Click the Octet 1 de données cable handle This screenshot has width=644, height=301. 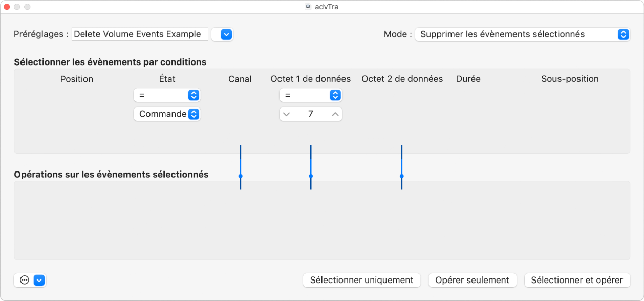coord(310,177)
